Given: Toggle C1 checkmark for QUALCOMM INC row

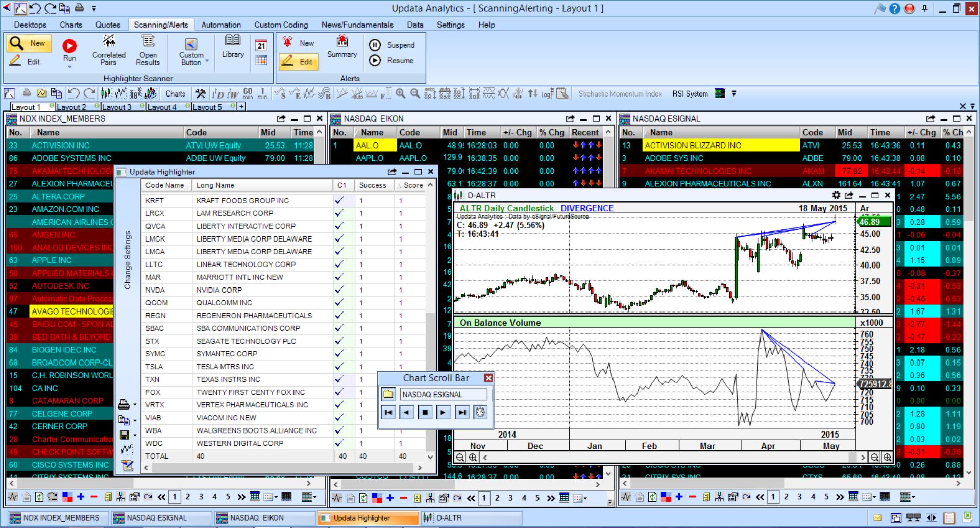Looking at the screenshot, I should pyautogui.click(x=339, y=302).
